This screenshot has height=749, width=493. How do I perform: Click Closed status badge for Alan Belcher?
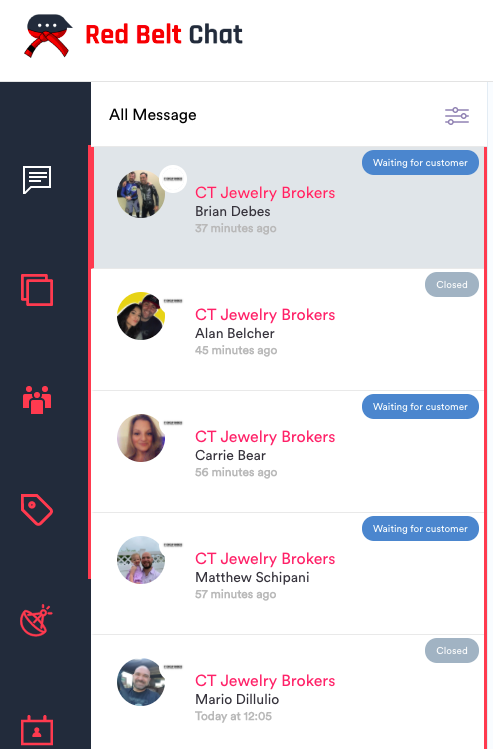coord(451,285)
